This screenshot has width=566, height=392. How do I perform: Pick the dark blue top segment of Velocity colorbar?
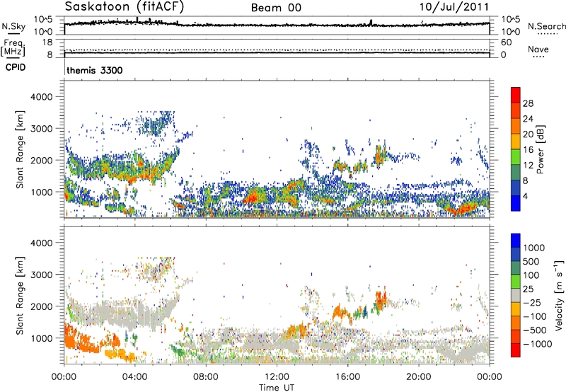516,241
